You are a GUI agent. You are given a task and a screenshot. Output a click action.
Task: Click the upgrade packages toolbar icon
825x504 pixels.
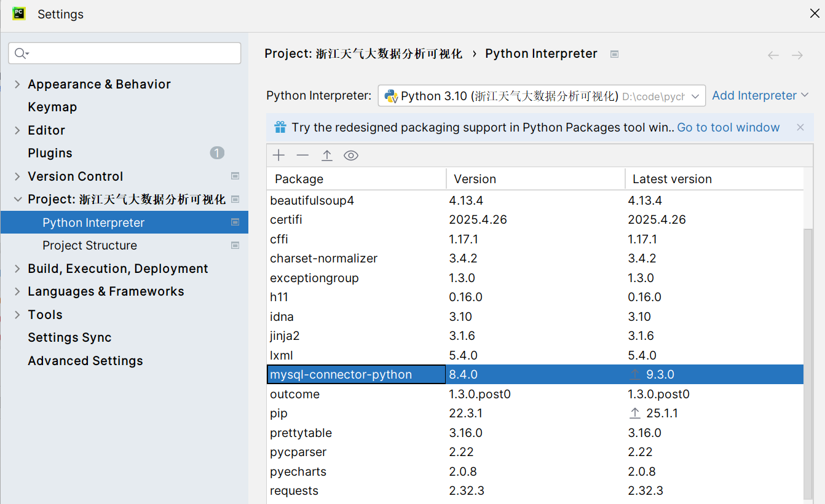tap(326, 155)
